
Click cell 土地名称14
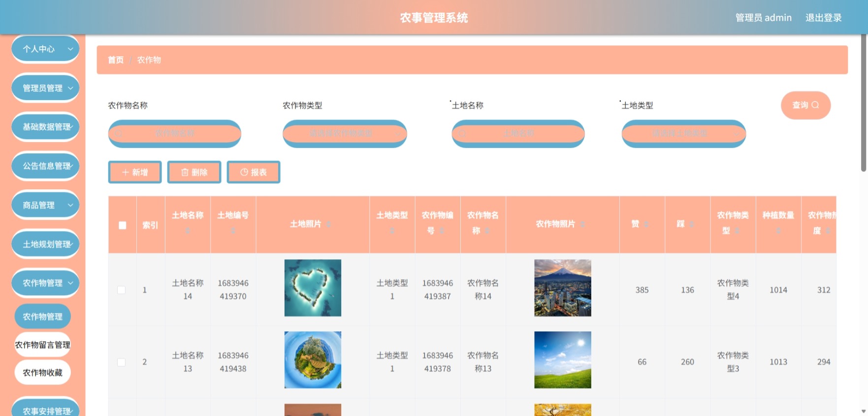point(188,290)
